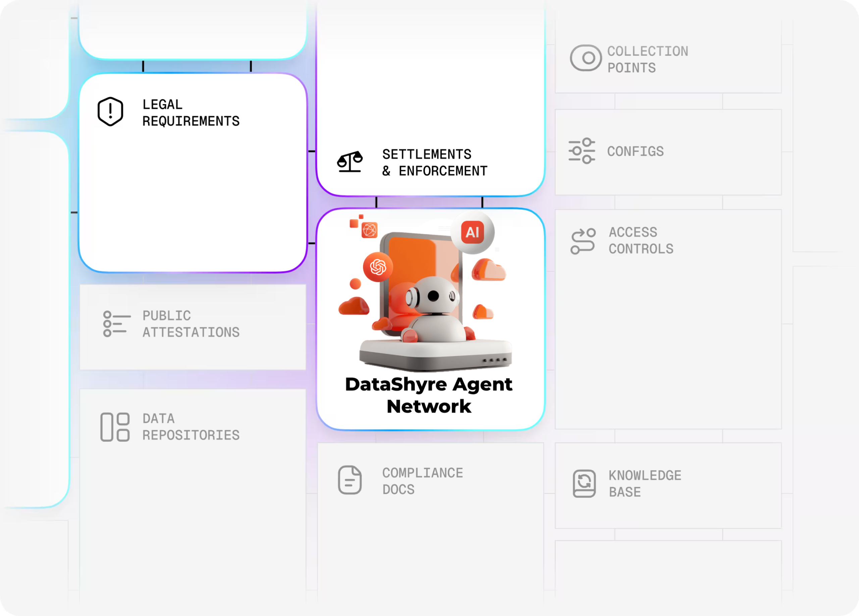Image resolution: width=859 pixels, height=616 pixels.
Task: Click the Settlements & Enforcement scales icon
Action: point(350,162)
